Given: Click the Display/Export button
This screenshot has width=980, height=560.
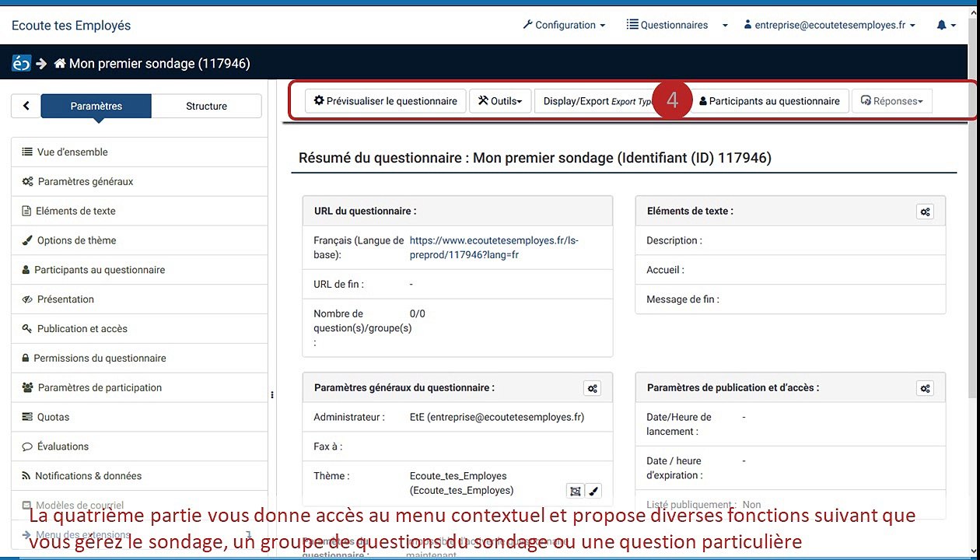Looking at the screenshot, I should (x=595, y=101).
